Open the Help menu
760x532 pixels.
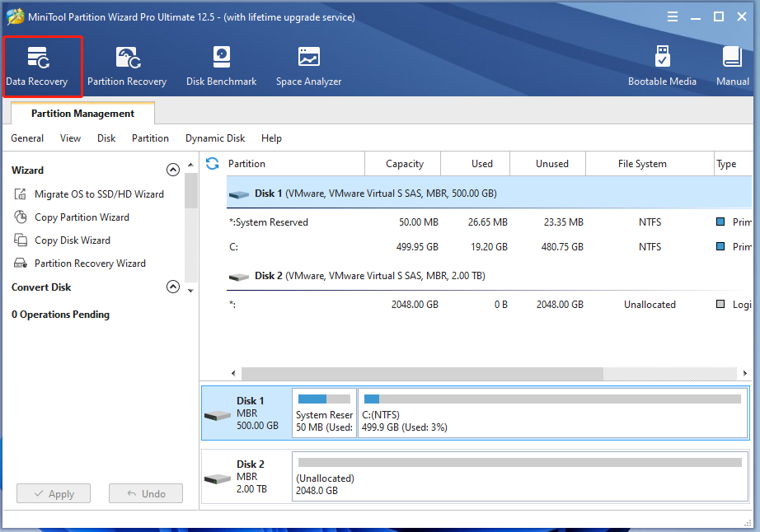pos(271,138)
